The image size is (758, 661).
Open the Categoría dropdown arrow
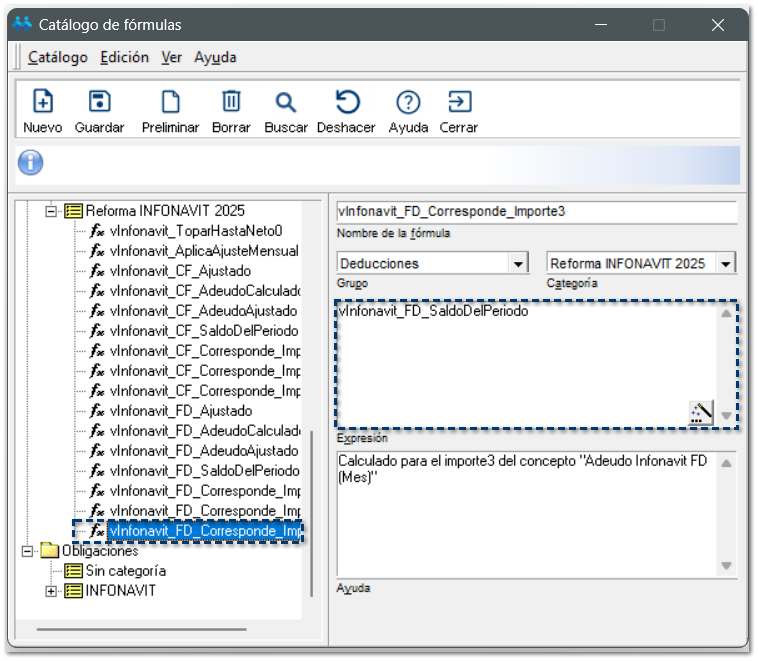pos(726,264)
